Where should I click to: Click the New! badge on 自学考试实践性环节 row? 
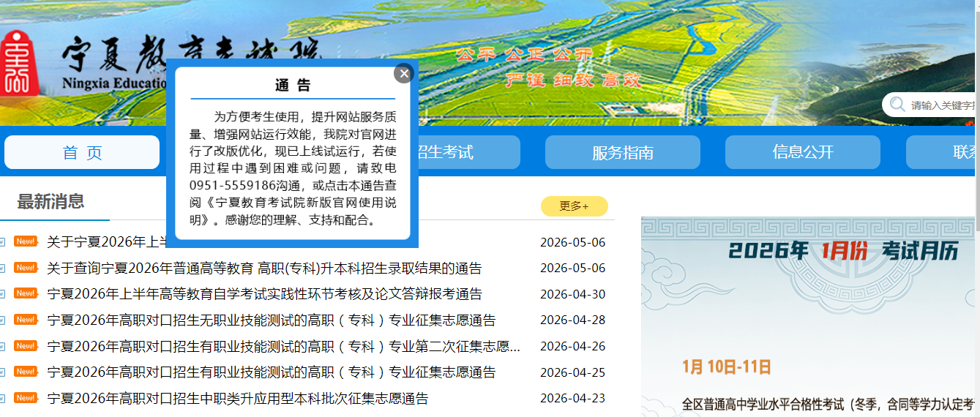point(26,293)
